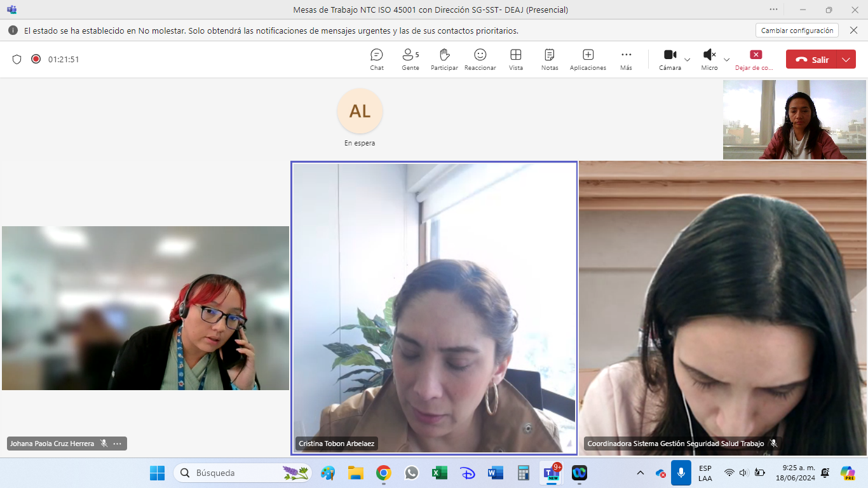Open the Paint taskbar icon
The image size is (868, 488).
pyautogui.click(x=328, y=473)
